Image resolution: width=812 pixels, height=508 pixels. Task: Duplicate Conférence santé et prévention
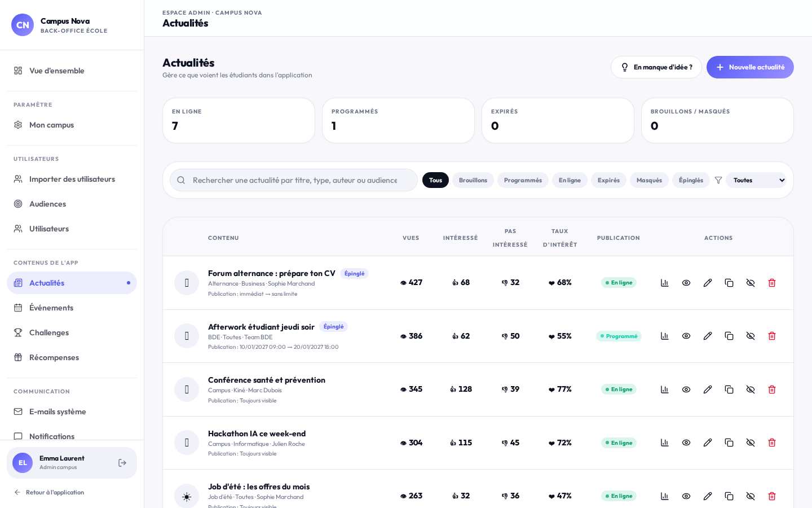[x=729, y=389]
